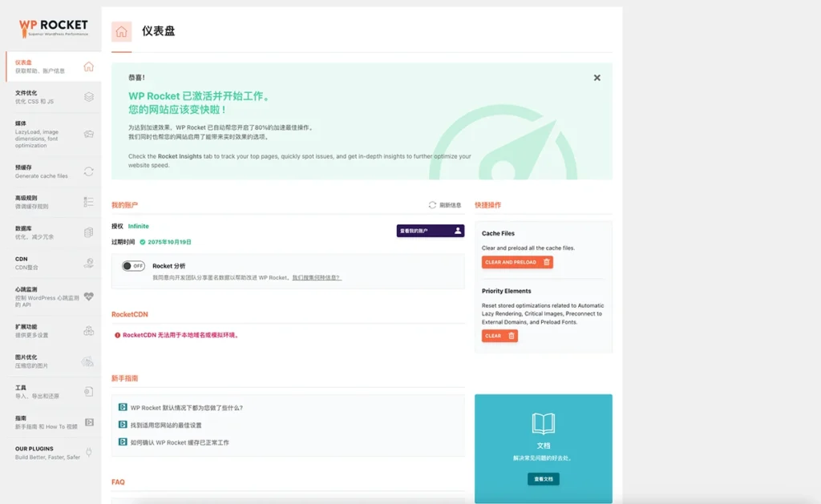Click the home icon beside the 仪表盘 title
Image resolution: width=821 pixels, height=504 pixels.
click(121, 32)
